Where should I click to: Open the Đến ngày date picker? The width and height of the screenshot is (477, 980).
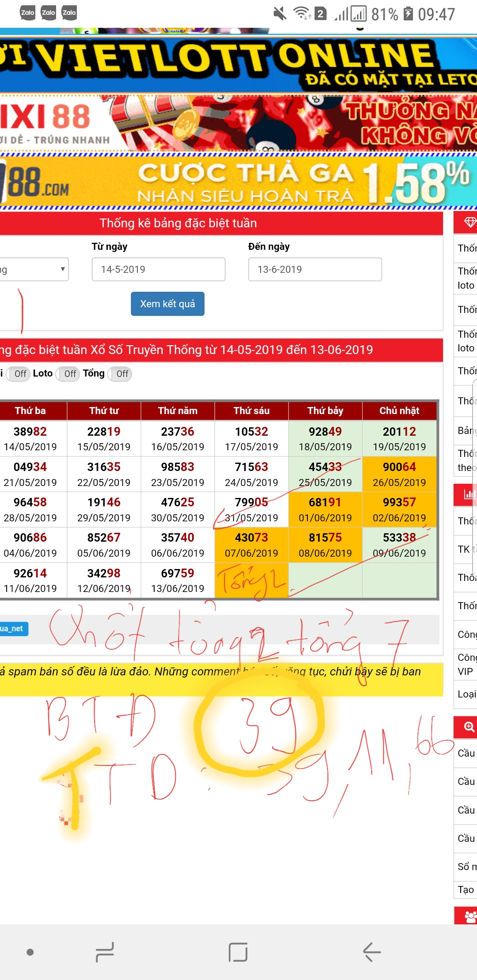(315, 269)
